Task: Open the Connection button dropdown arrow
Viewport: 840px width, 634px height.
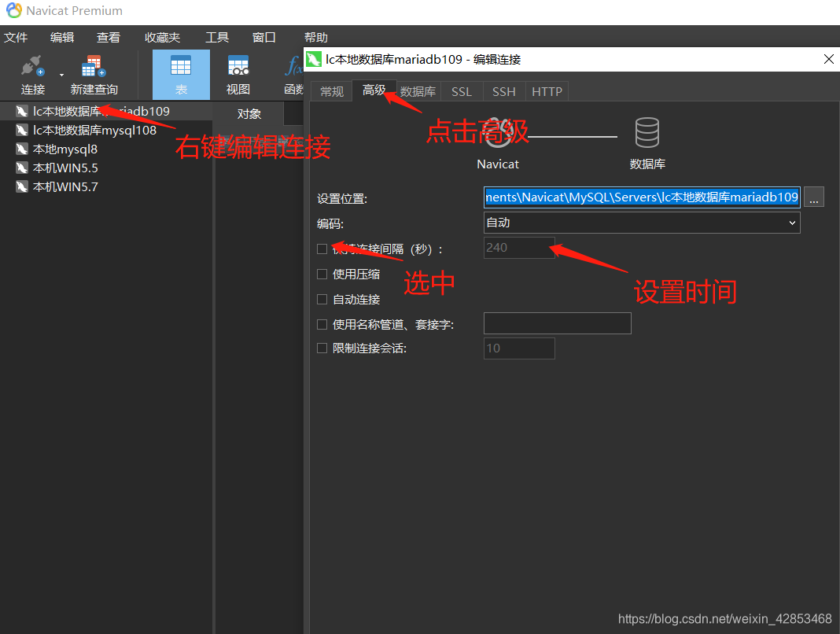Action: click(61, 75)
